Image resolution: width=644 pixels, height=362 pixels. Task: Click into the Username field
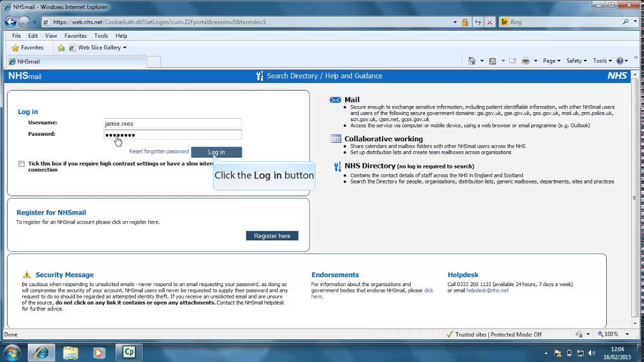(x=173, y=124)
